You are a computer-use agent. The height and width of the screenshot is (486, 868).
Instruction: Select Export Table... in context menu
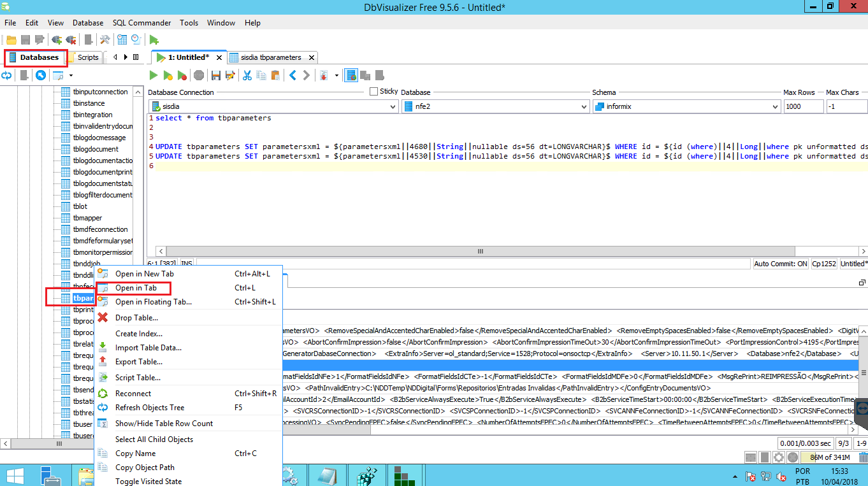tap(138, 362)
